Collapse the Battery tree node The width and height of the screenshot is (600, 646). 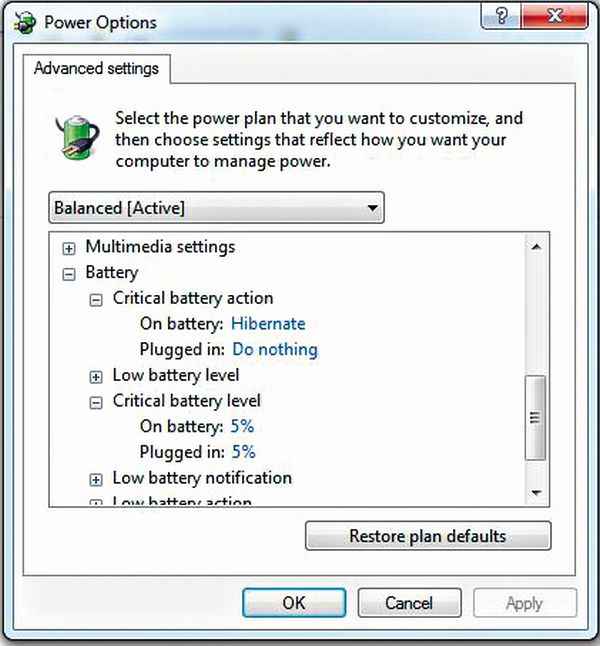(x=69, y=274)
